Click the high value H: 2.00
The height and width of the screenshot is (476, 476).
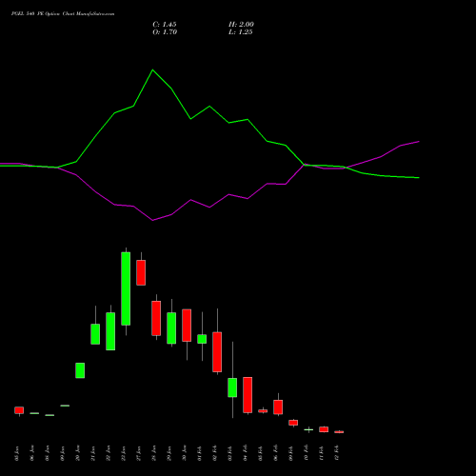click(241, 25)
